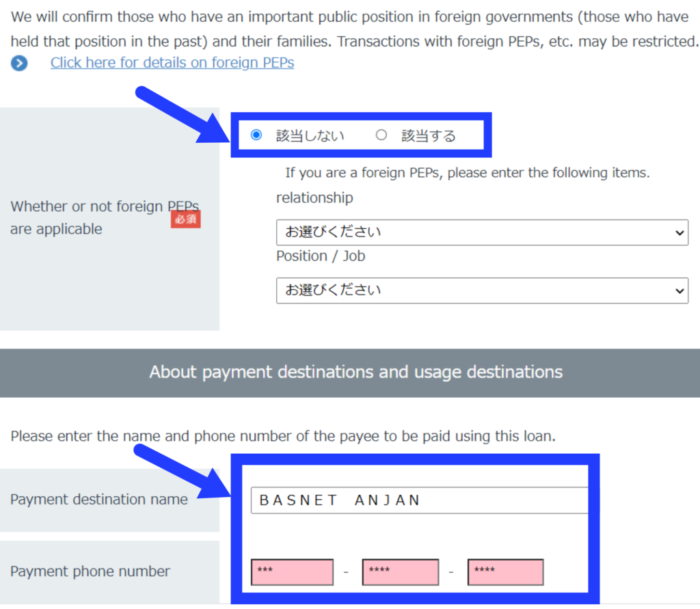700x609 pixels.
Task: Click the blue circular chevron icon beside PEPs link
Action: (19, 64)
